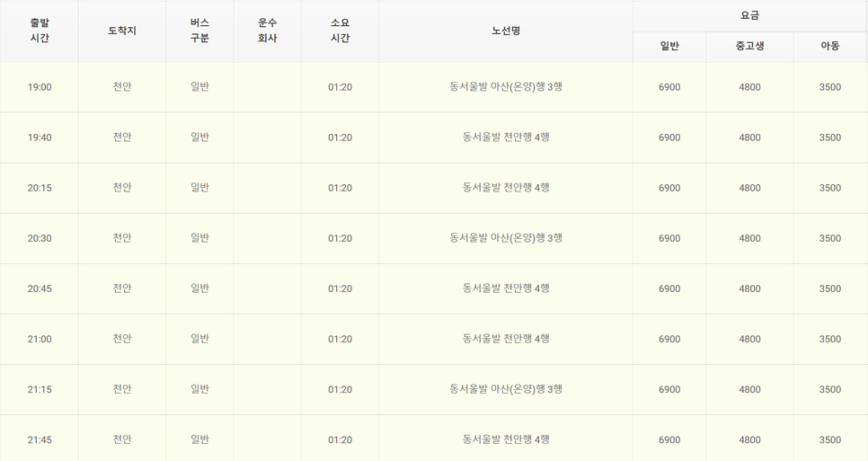
Task: Click the 요금 header cell
Action: click(x=750, y=16)
